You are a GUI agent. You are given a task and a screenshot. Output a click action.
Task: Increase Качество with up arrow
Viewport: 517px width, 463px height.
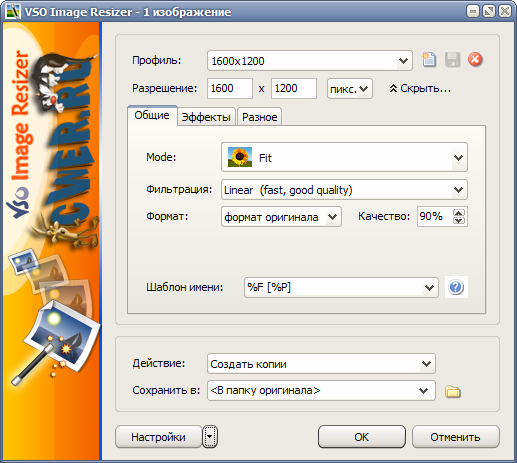coord(459,213)
